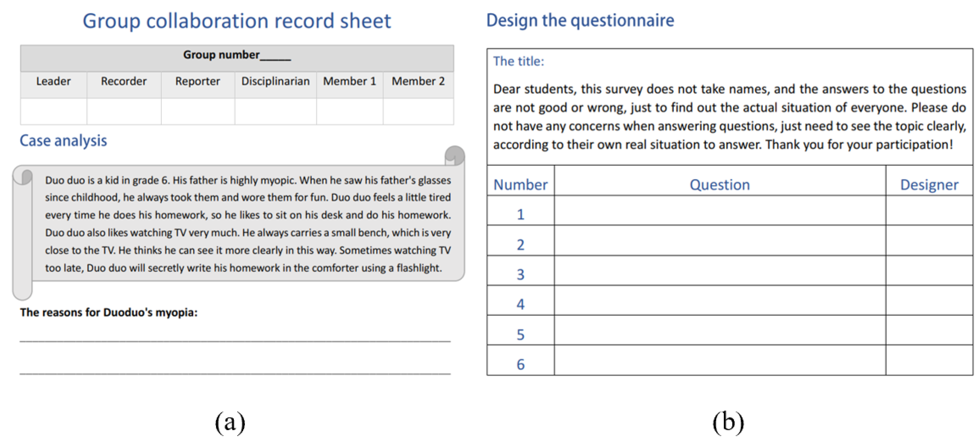The width and height of the screenshot is (980, 445).
Task: Click the empty cell below Member 1
Action: coord(350,111)
